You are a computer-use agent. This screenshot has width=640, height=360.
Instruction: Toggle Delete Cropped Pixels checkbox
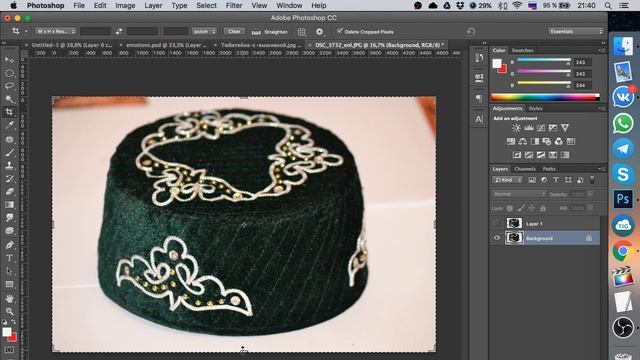click(340, 31)
